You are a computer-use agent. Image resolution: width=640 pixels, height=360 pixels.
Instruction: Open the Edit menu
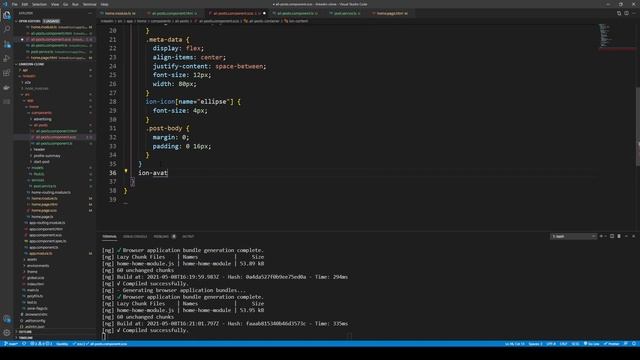click(25, 4)
